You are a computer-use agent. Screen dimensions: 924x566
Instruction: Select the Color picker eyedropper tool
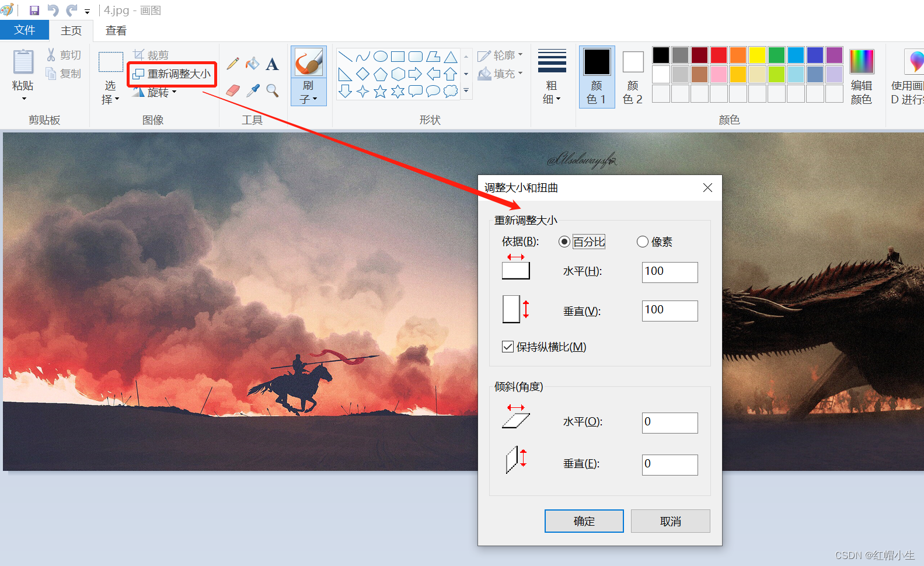pos(252,90)
